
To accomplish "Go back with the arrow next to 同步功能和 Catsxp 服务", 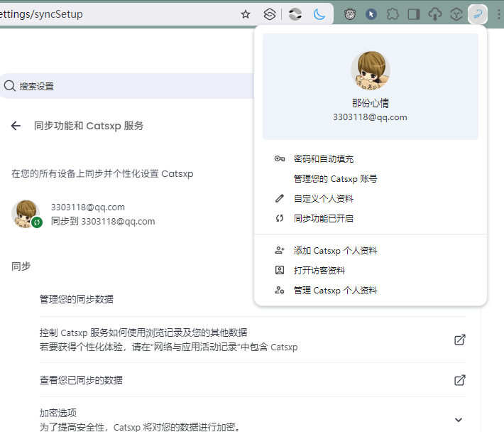I will coord(16,126).
